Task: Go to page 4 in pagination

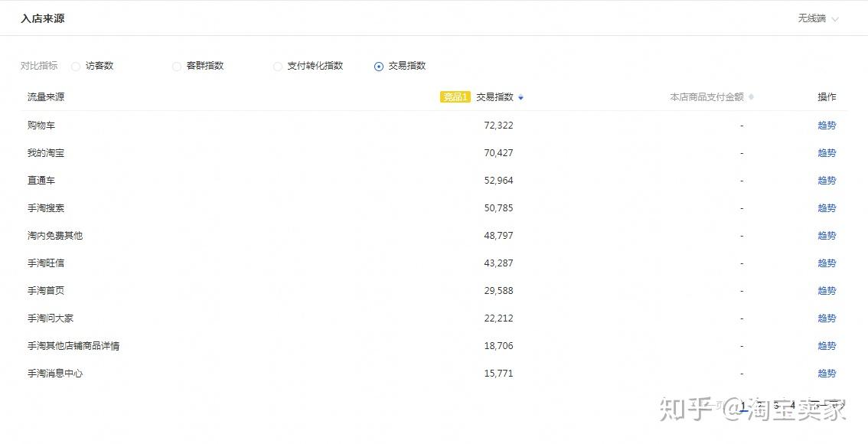Action: pos(793,406)
